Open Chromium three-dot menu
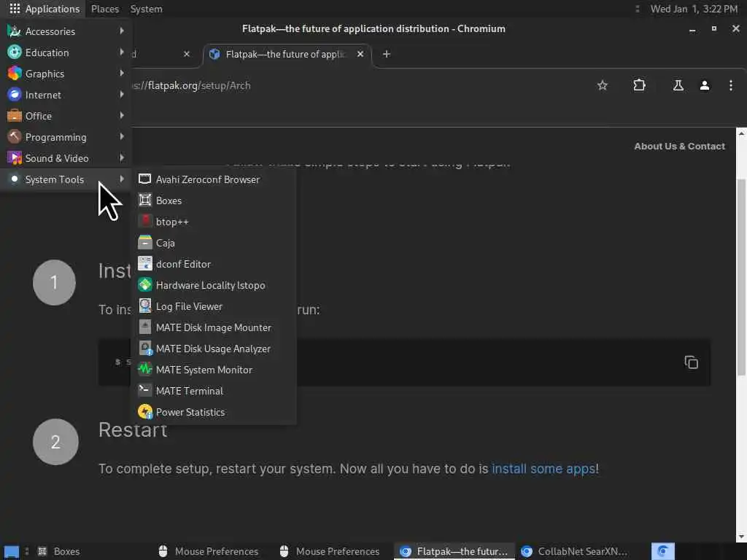Image resolution: width=747 pixels, height=560 pixels. 730,85
